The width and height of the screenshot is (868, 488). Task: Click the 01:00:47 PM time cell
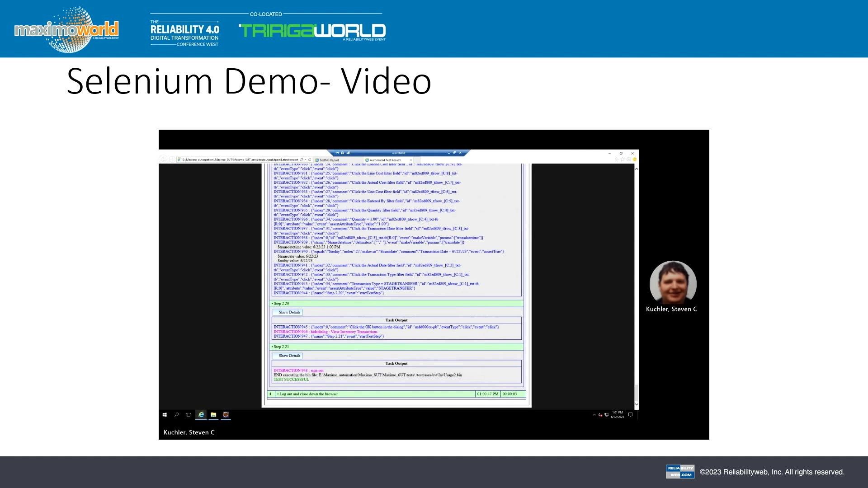488,394
